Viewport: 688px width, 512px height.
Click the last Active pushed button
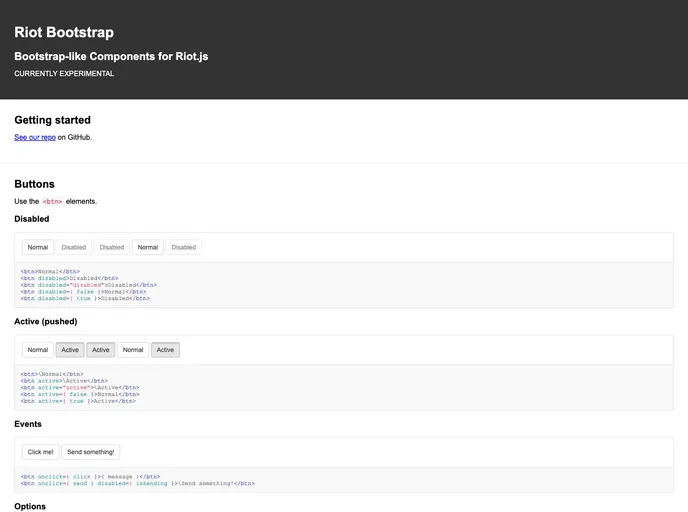pos(165,350)
